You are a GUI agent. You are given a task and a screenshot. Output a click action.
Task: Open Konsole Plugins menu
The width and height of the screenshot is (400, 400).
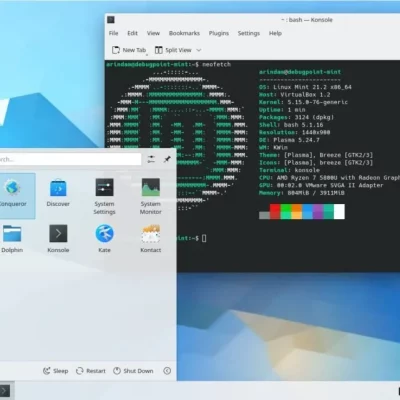pyautogui.click(x=219, y=33)
